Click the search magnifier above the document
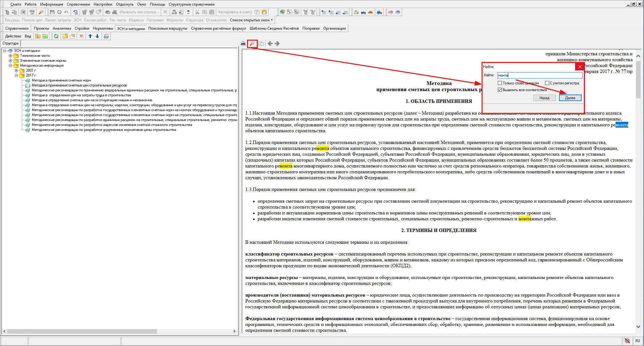 (252, 44)
